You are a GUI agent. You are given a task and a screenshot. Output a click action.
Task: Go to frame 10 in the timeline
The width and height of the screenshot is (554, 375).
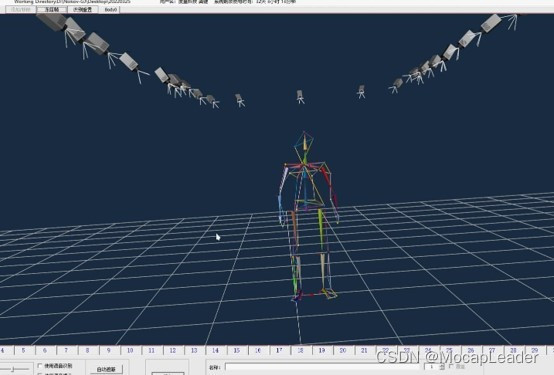coord(130,350)
